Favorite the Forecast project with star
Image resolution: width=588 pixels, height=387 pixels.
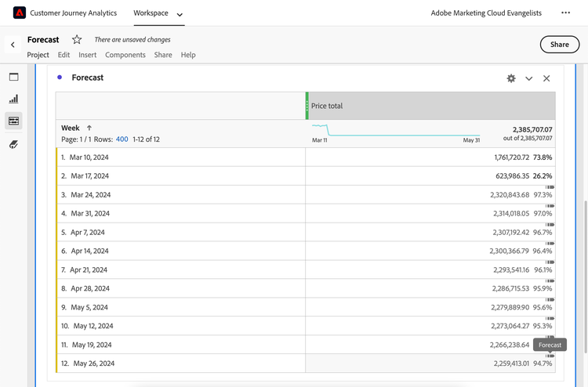click(x=77, y=40)
